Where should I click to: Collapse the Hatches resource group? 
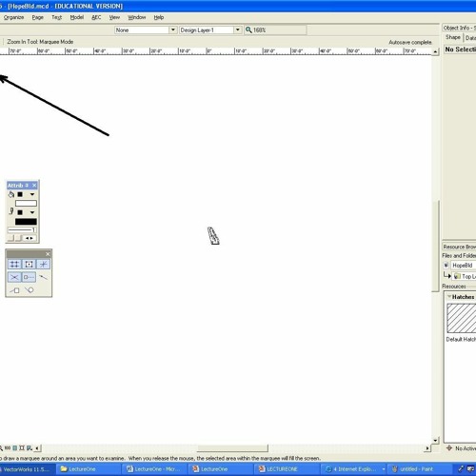tap(449, 297)
